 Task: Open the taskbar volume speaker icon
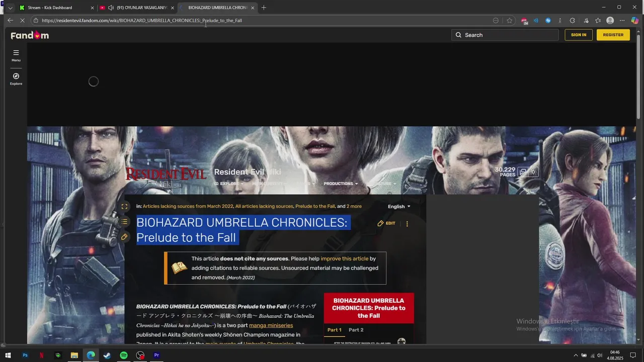point(600,355)
